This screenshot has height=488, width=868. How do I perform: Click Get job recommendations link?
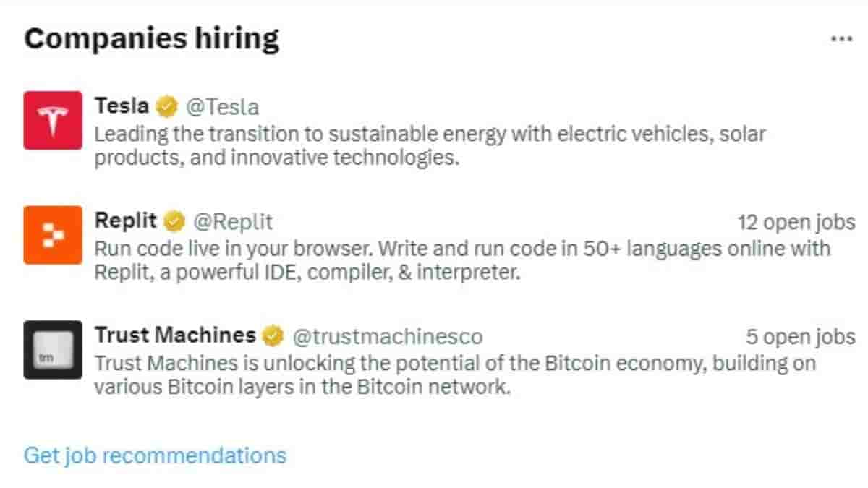pyautogui.click(x=155, y=455)
